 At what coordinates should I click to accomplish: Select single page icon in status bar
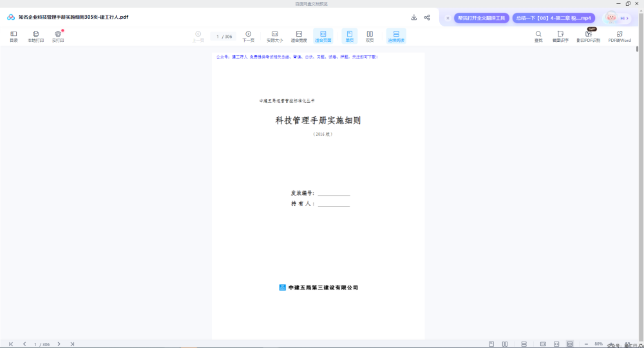491,344
